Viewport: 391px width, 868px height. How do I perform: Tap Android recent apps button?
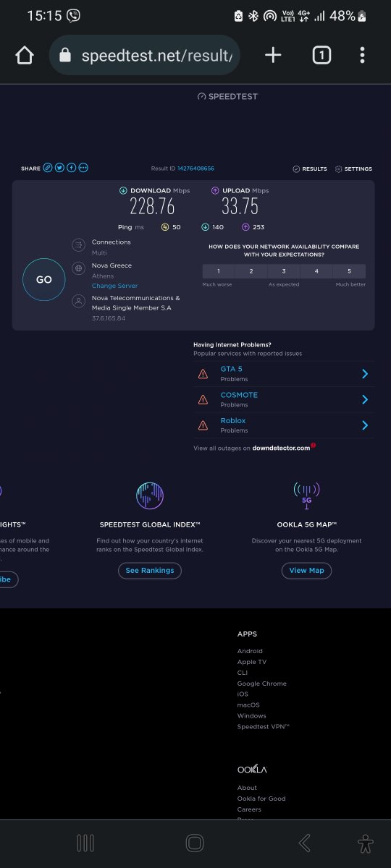tap(85, 843)
